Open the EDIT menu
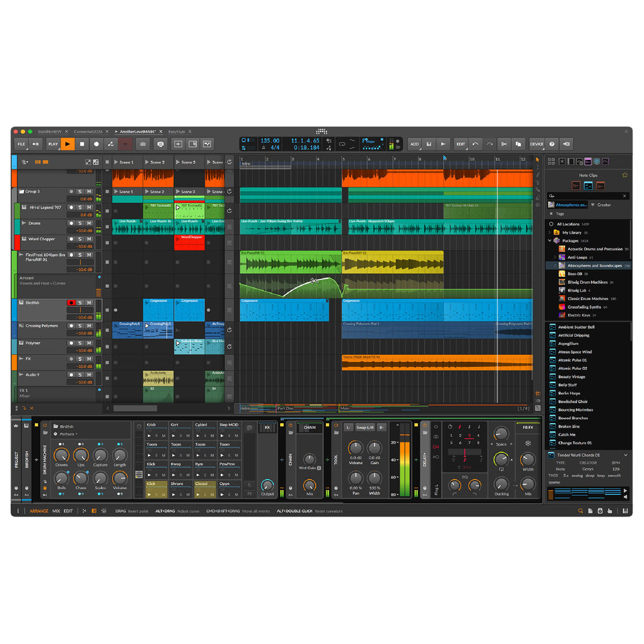Viewport: 644px width, 644px height. (x=461, y=144)
